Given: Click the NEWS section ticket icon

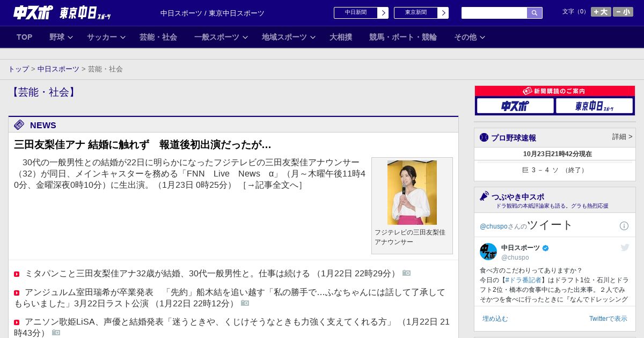Looking at the screenshot, I should pyautogui.click(x=19, y=125).
